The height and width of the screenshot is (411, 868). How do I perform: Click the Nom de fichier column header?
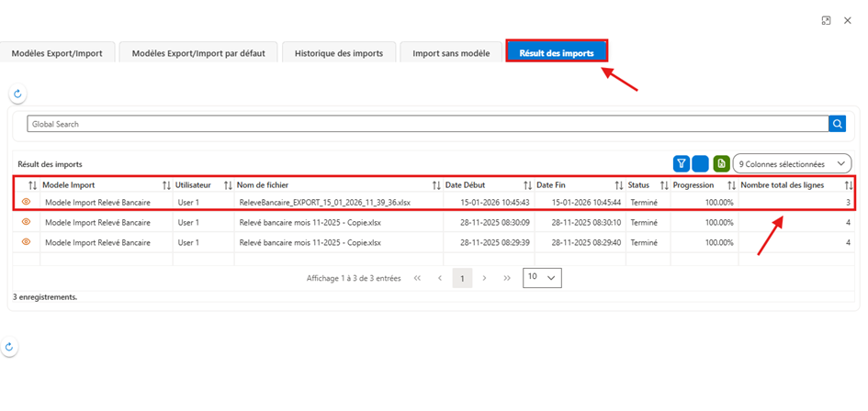[x=263, y=184]
